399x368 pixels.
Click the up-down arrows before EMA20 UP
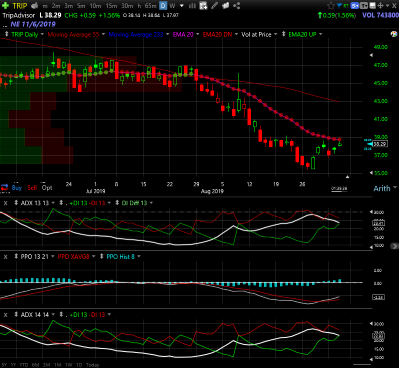coord(284,34)
